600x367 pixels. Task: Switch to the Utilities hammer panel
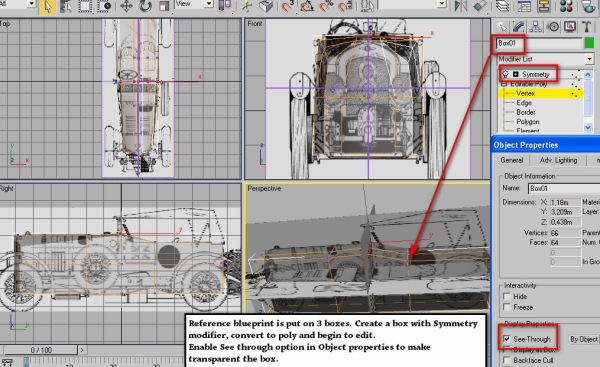[x=586, y=27]
